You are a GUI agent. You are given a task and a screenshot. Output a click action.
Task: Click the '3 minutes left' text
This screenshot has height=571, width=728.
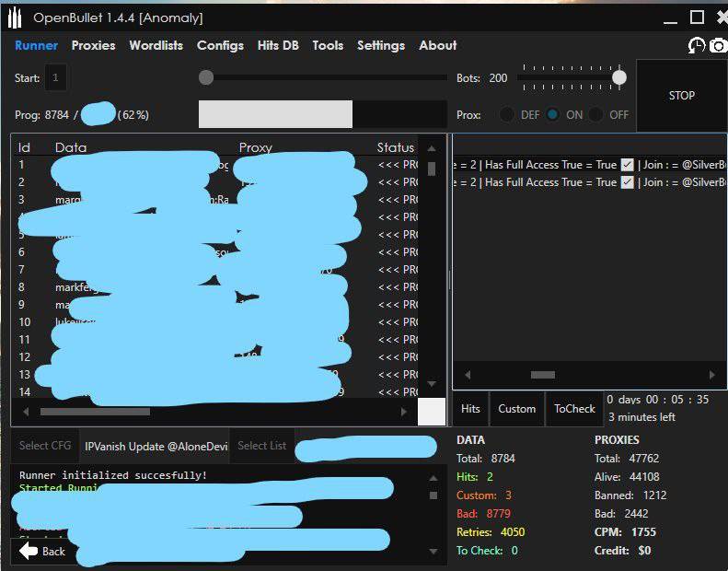[x=641, y=417]
